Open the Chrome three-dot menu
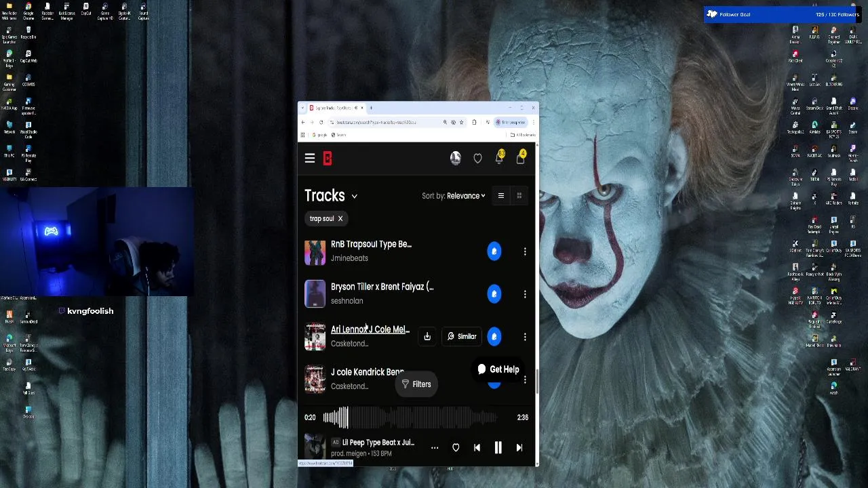This screenshot has width=868, height=488. click(x=534, y=122)
